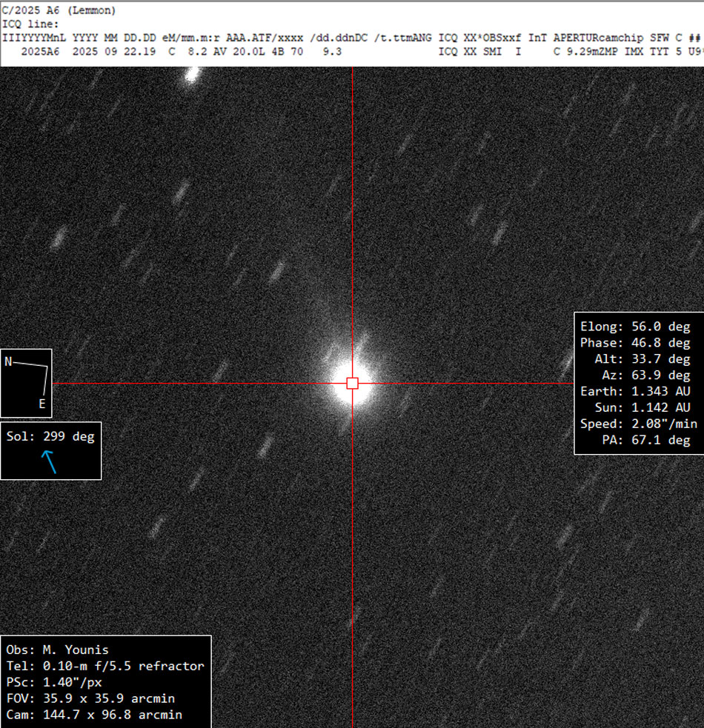Click the vertical red crosshair line near the top
The width and height of the screenshot is (704, 728).
click(353, 111)
